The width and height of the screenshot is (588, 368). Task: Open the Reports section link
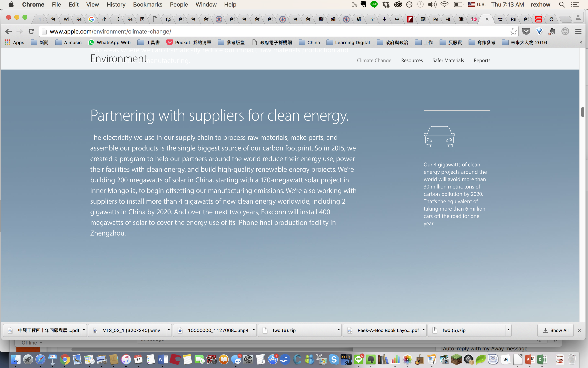click(x=482, y=60)
